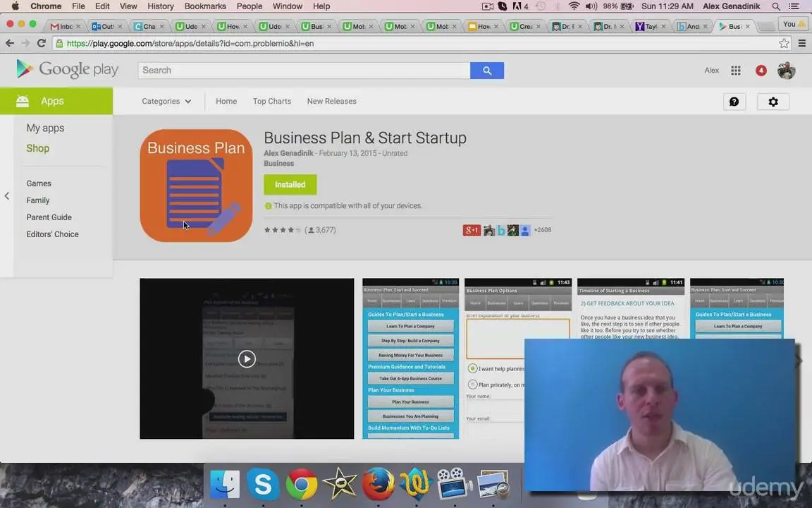Viewport: 812px width, 508px height.
Task: Go back with browser back arrow
Action: [x=9, y=44]
